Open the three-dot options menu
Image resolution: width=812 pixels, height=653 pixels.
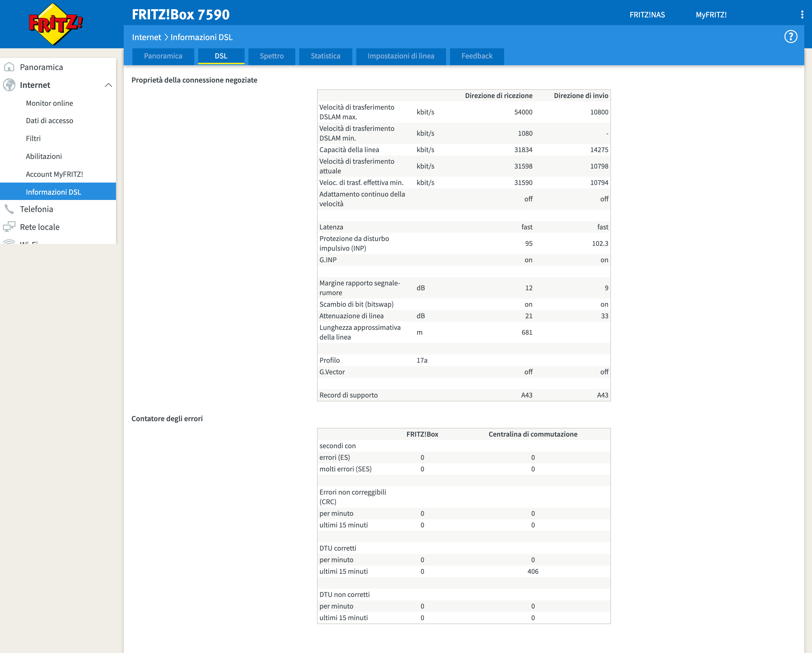tap(802, 15)
